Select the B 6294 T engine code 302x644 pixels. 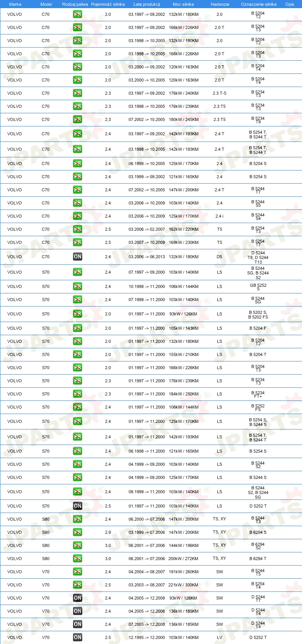point(258,559)
